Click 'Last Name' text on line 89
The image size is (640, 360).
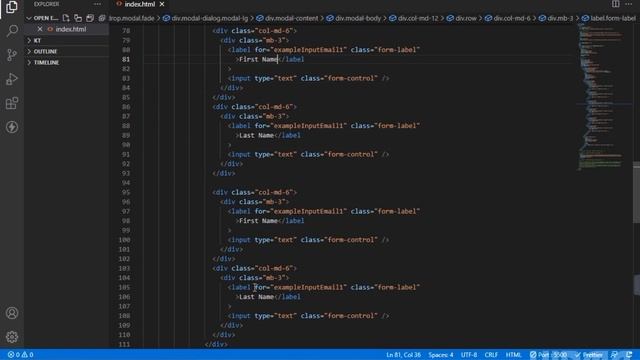point(256,135)
